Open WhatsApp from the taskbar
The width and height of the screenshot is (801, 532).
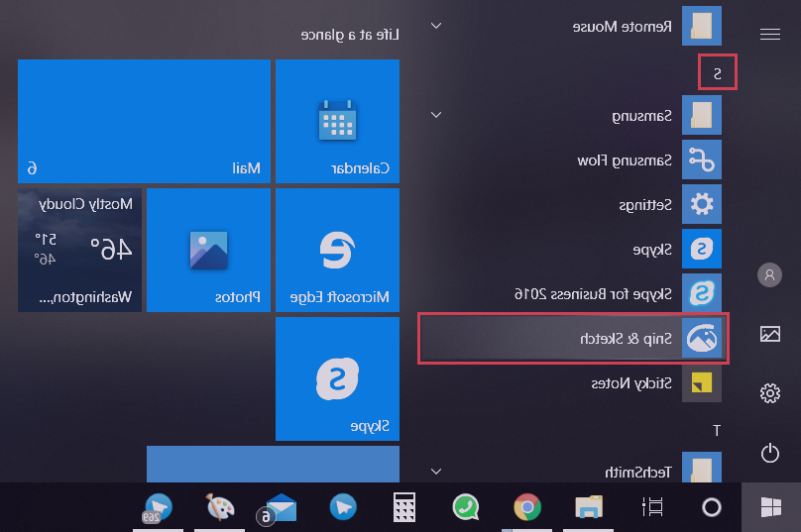point(465,508)
